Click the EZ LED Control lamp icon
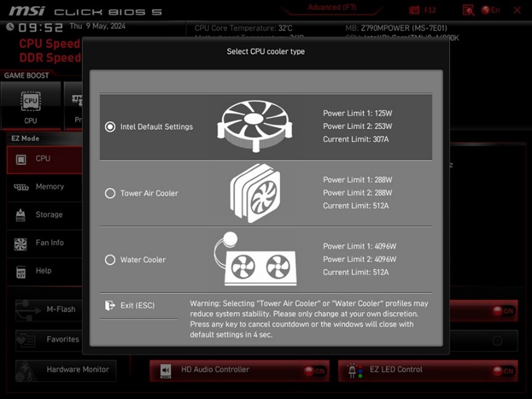532x399 pixels. coord(355,371)
